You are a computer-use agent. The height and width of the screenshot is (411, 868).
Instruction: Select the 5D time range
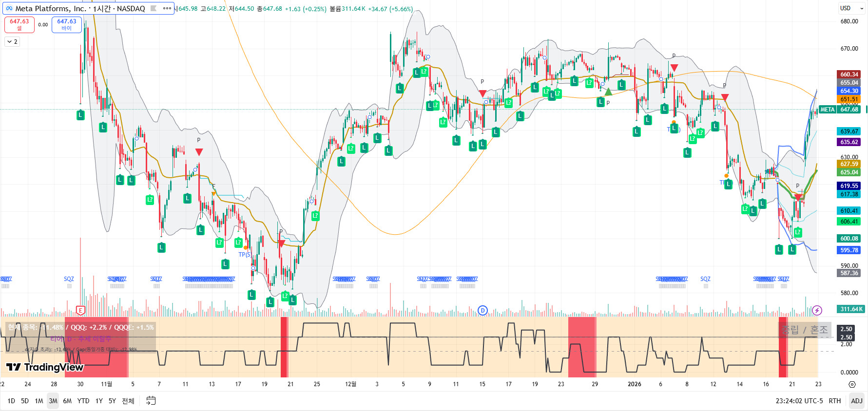(x=25, y=401)
